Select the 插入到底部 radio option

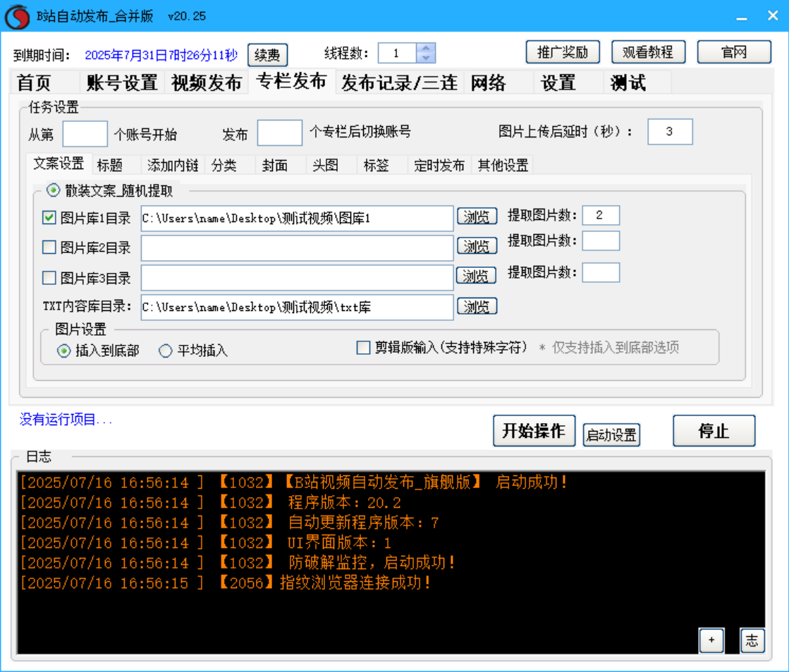click(x=64, y=350)
